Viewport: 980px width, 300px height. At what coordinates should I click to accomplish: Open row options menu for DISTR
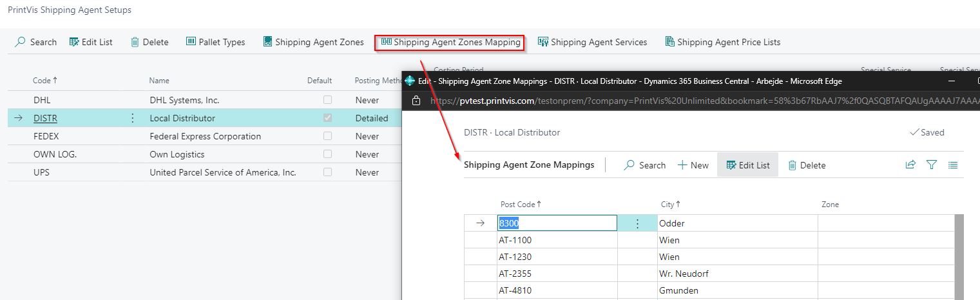pos(133,118)
